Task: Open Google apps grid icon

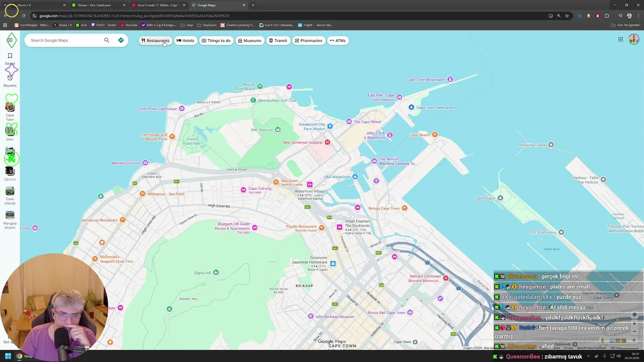Action: [620, 39]
